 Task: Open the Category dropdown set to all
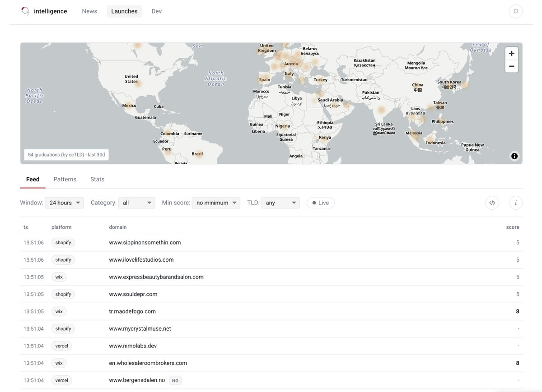[x=136, y=203]
